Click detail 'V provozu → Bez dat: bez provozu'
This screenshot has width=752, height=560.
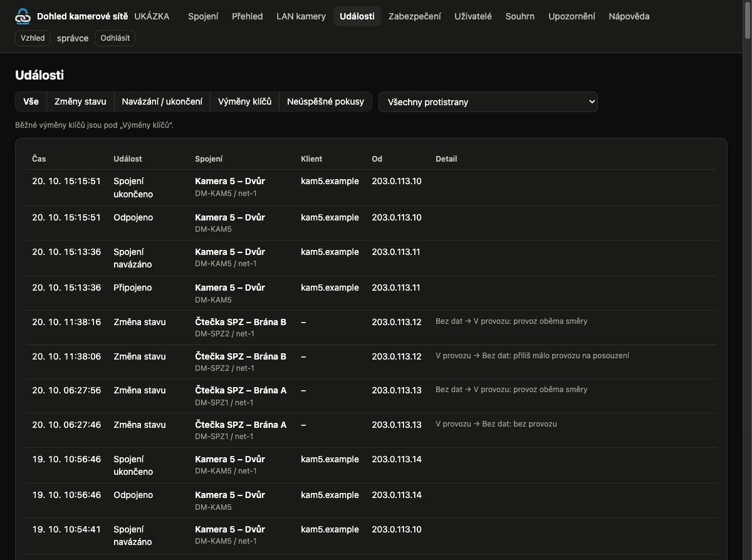[x=496, y=424]
